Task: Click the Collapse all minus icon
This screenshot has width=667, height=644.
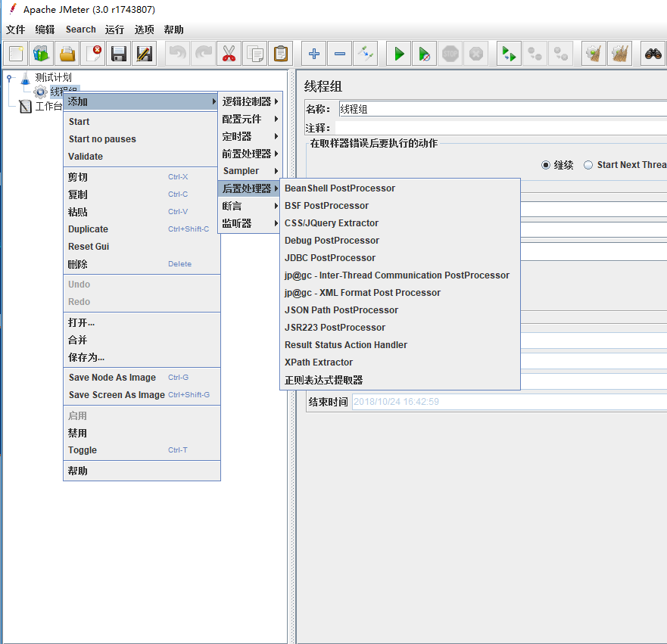Action: [339, 54]
